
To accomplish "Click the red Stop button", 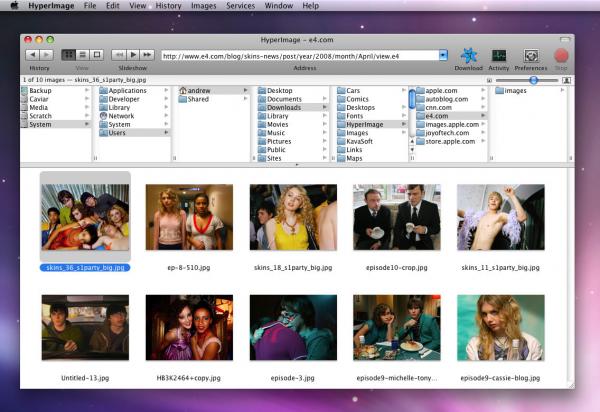I will (x=561, y=56).
